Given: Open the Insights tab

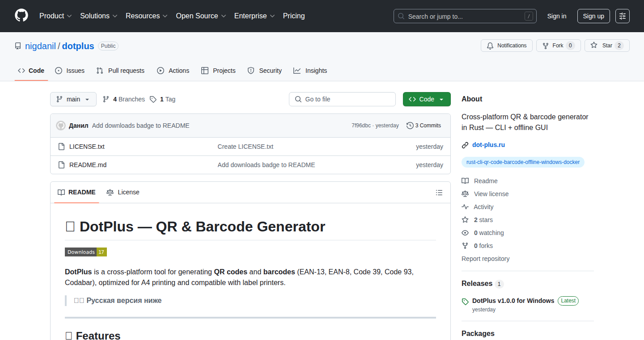Looking at the screenshot, I should pos(310,71).
